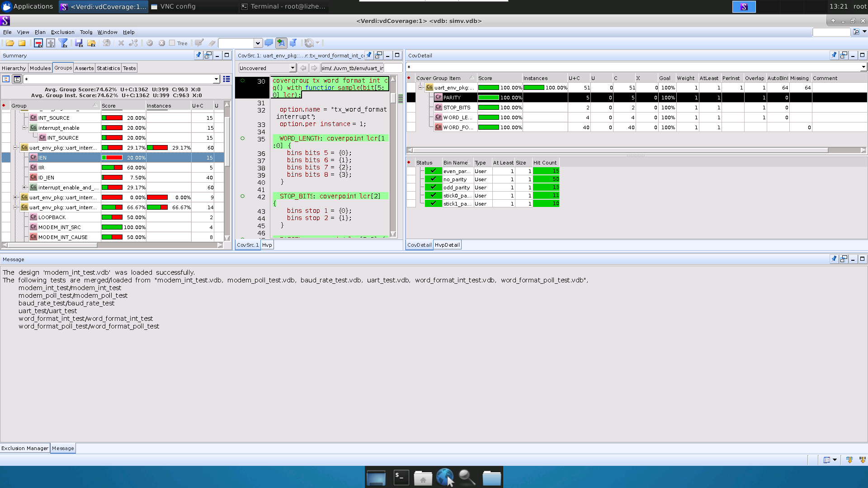The image size is (868, 488).
Task: Toggle the even_par bin status checkbox
Action: 433,171
